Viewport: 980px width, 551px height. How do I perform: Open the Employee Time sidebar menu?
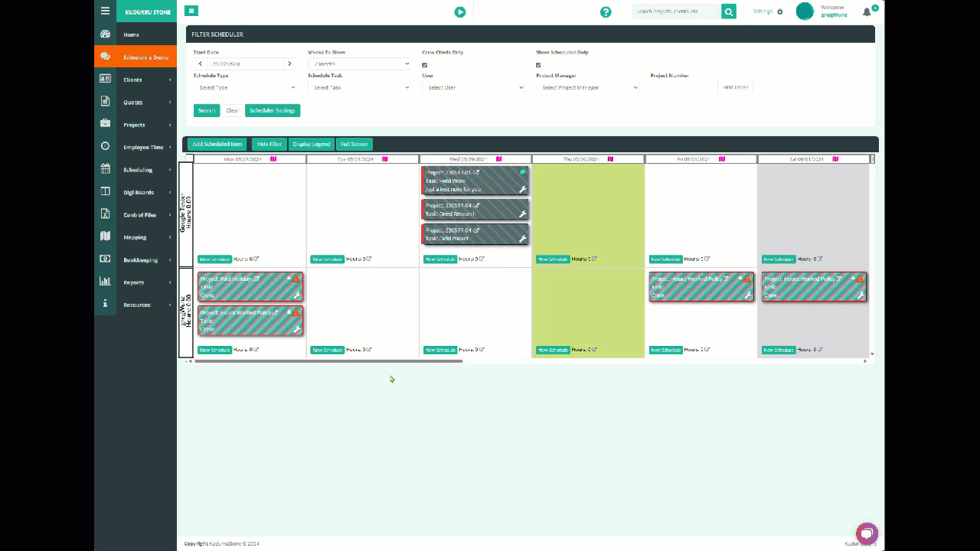pos(135,147)
